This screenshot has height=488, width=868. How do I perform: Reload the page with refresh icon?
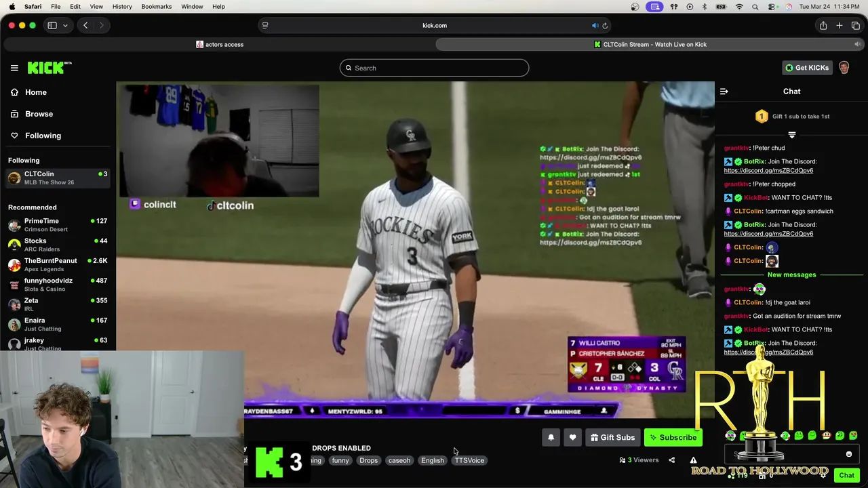click(605, 26)
